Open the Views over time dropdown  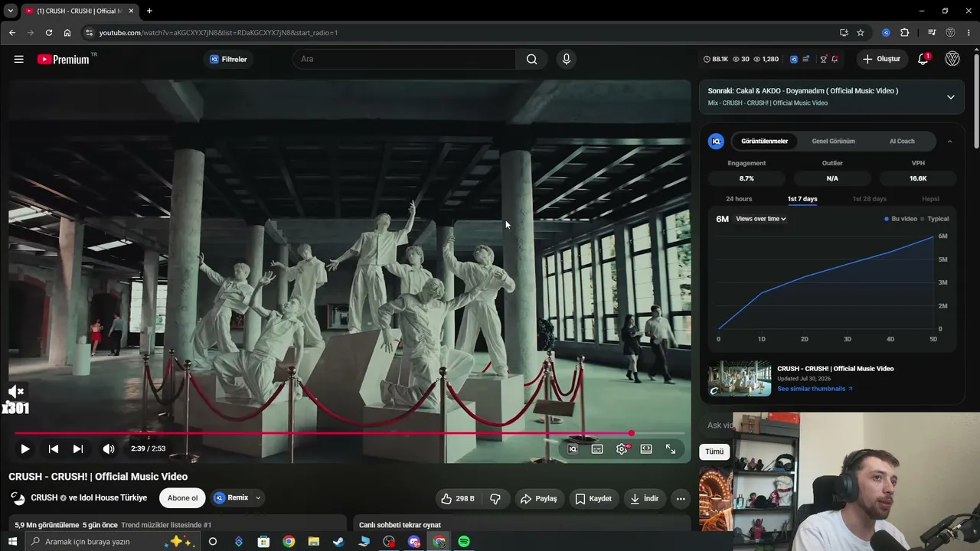coord(761,219)
